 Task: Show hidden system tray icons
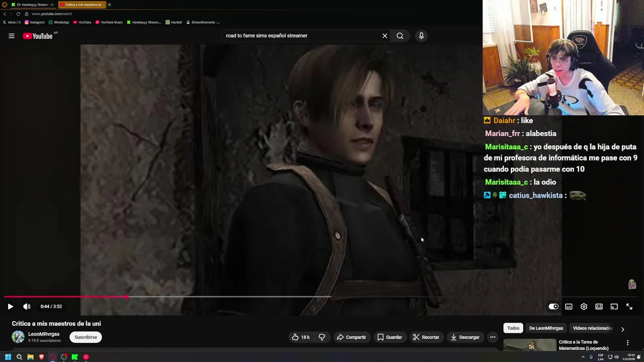583,357
